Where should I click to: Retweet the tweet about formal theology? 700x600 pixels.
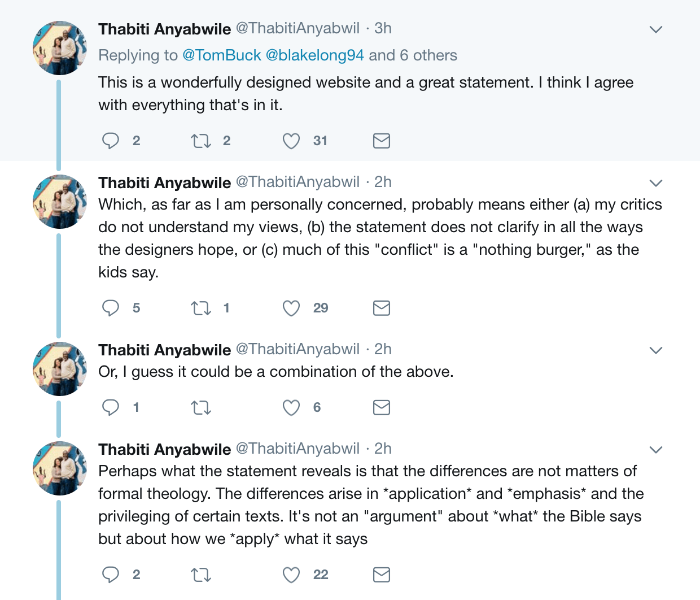click(201, 575)
